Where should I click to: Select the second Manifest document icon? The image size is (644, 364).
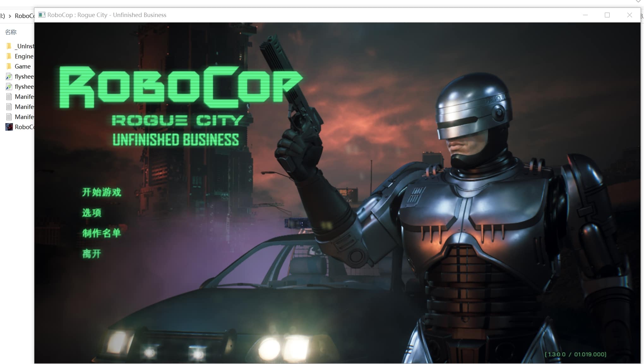coord(9,107)
